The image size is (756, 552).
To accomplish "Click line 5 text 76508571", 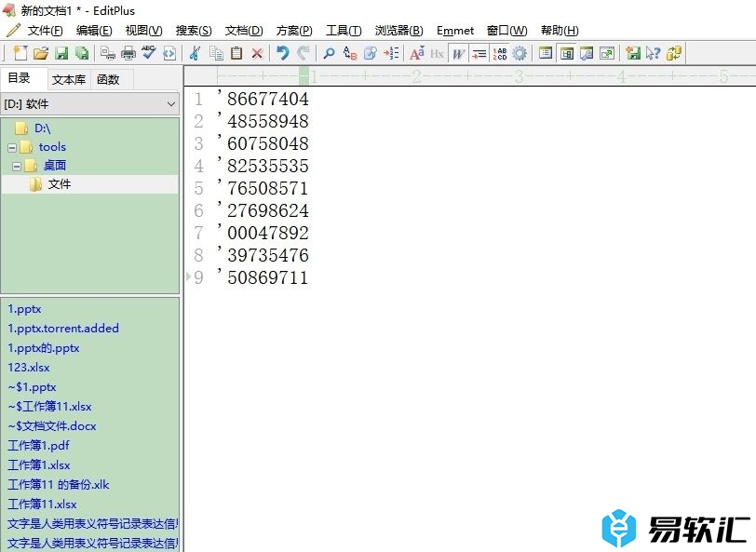I will [x=267, y=188].
